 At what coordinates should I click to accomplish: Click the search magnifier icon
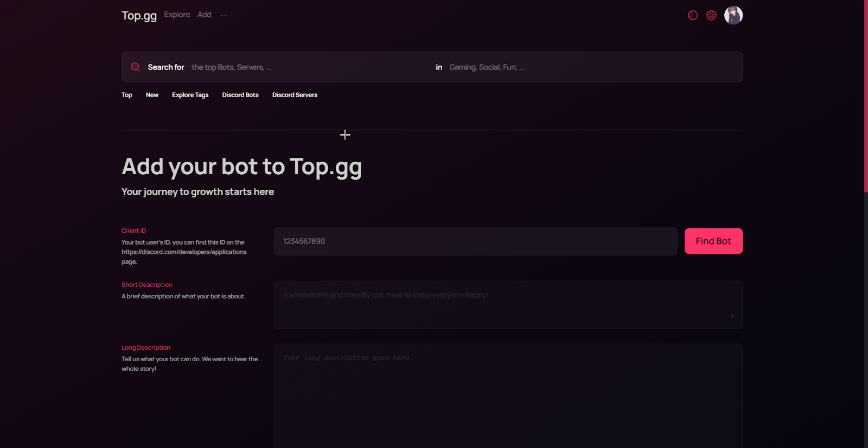coord(135,67)
